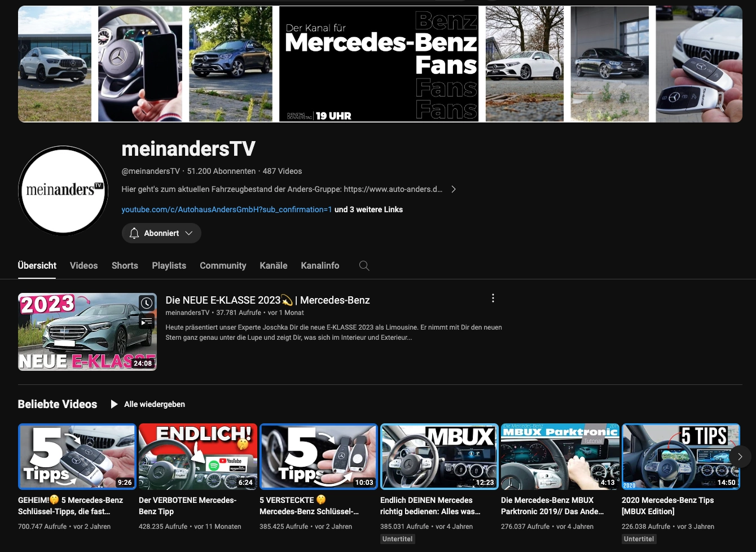
Task: Play the featured E-Klasse 2023 thumbnail
Action: click(x=87, y=332)
